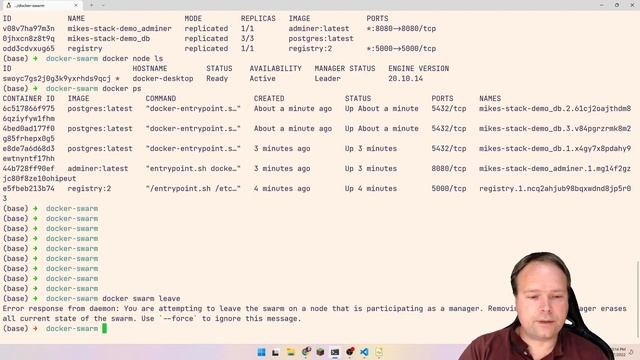
Task: Click the terminal's vertical scrollbar thumb
Action: click(x=638, y=300)
